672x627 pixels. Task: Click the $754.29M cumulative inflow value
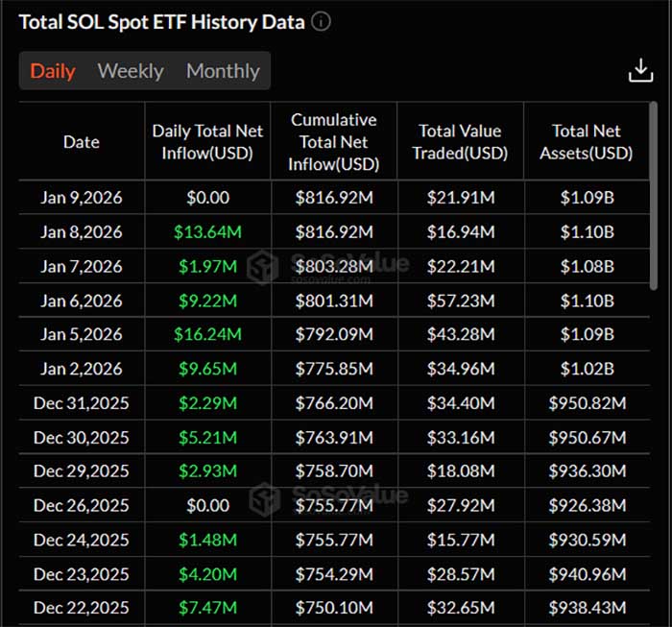pos(334,574)
